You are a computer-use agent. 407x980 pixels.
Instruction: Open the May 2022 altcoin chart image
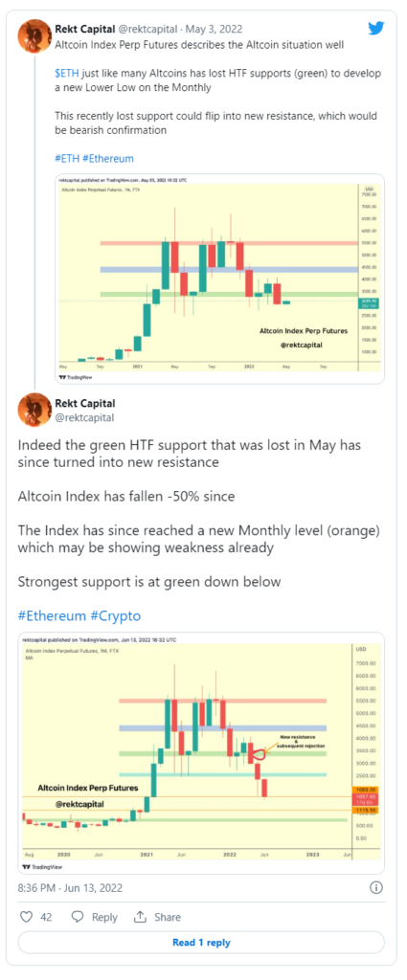(x=219, y=278)
